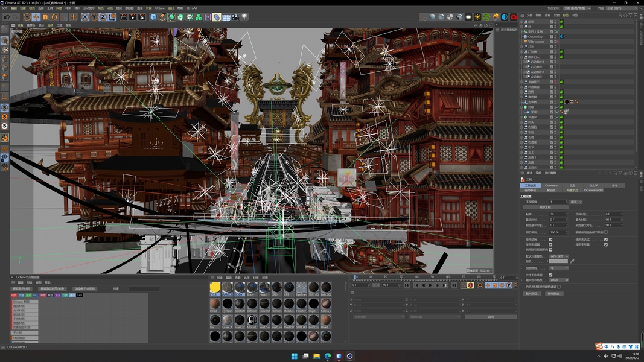Image resolution: width=644 pixels, height=362 pixels.
Task: Open the sRGB input color profile dropdown
Action: point(559,280)
